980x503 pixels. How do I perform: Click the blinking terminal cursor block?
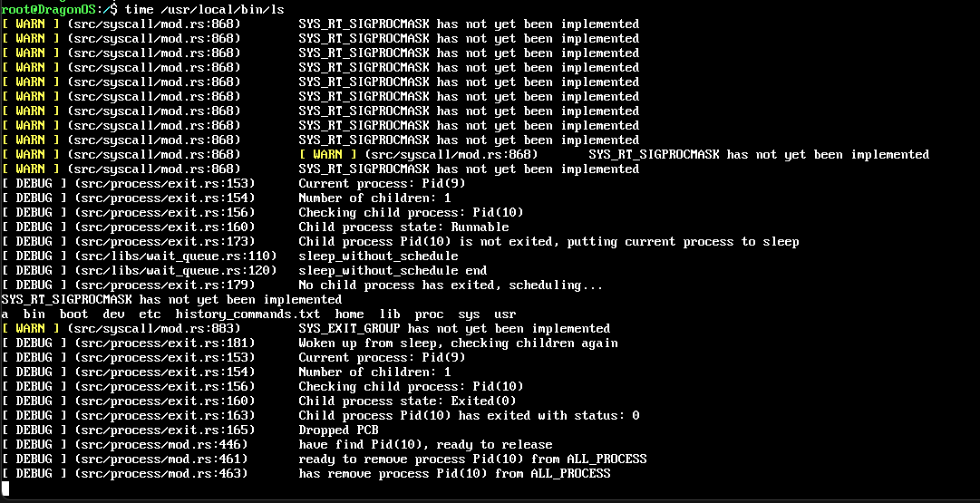click(x=5, y=488)
